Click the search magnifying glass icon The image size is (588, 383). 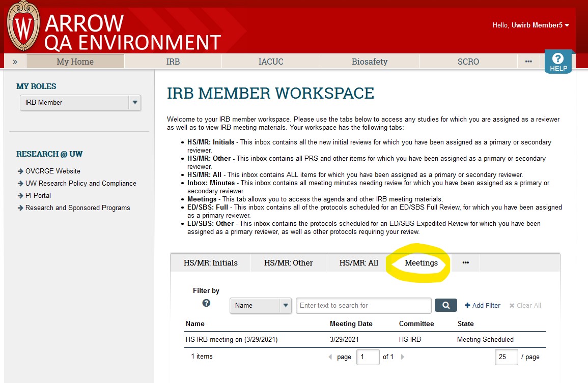click(x=445, y=305)
